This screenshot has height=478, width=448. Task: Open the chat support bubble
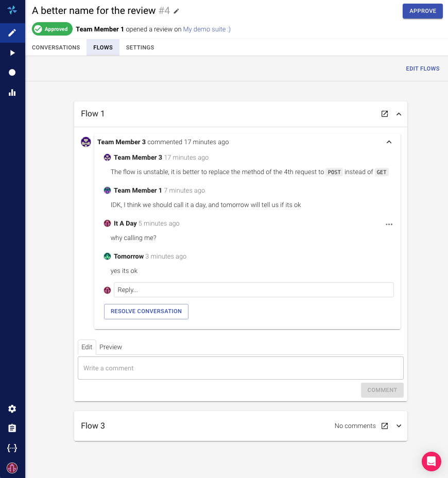point(432,461)
